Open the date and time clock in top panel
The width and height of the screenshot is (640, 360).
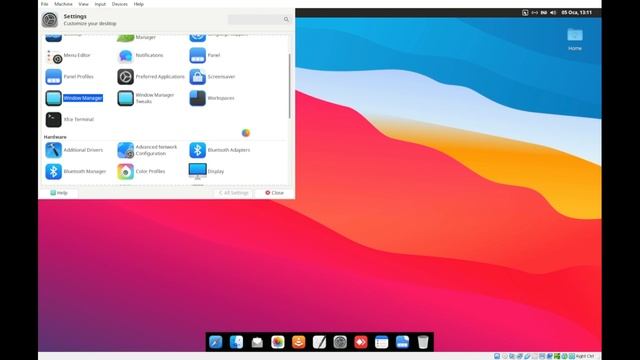pyautogui.click(x=576, y=13)
